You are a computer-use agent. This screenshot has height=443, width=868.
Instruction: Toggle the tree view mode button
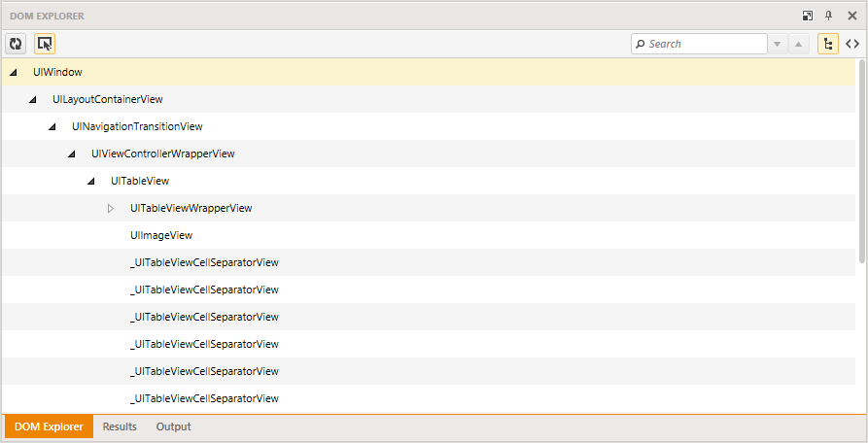tap(828, 44)
